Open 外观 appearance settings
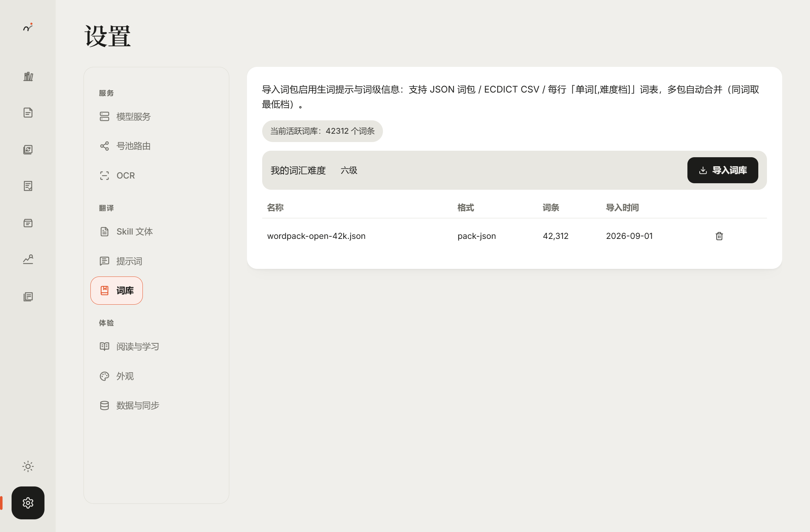 (x=116, y=376)
